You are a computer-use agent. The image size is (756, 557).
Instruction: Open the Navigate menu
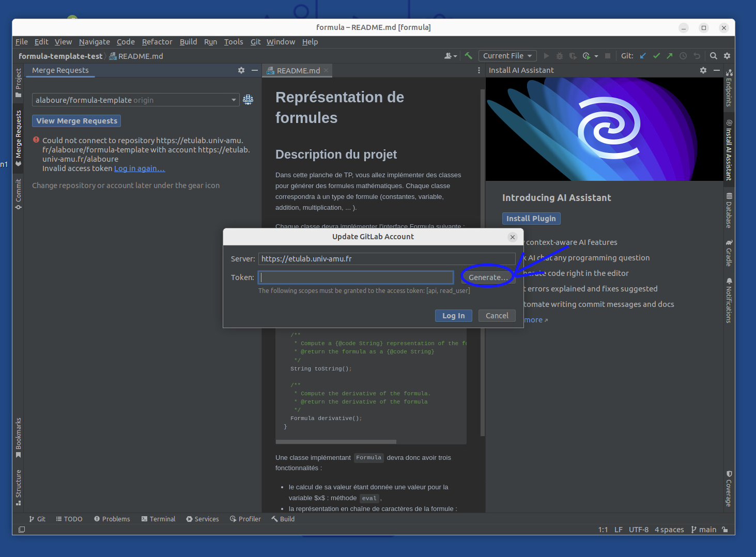[95, 42]
